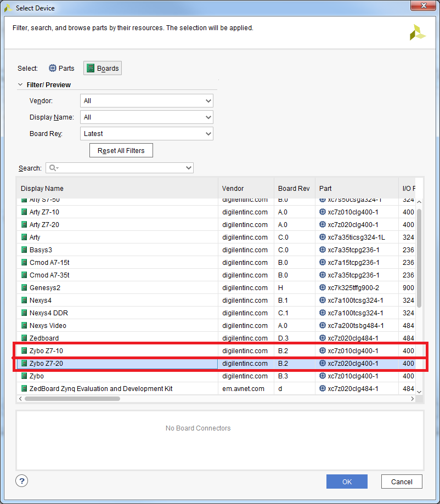Click the board icon beside Basys3
The image size is (440, 504).
tap(24, 250)
